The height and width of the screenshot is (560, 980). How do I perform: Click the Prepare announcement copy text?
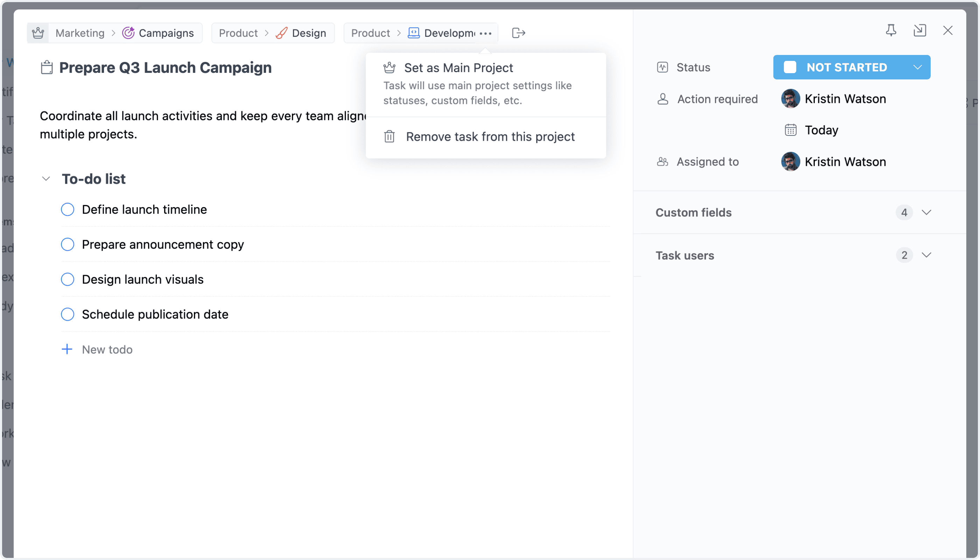(x=163, y=245)
